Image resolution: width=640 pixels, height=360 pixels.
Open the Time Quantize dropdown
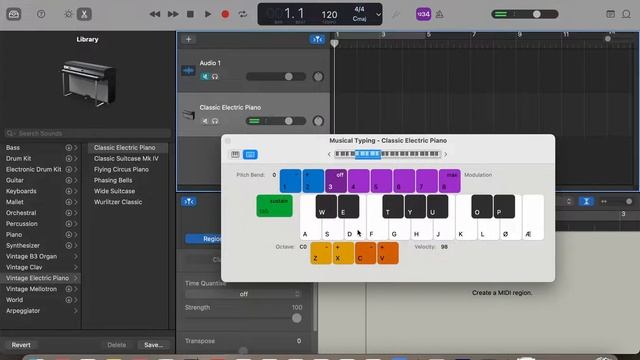(x=243, y=294)
